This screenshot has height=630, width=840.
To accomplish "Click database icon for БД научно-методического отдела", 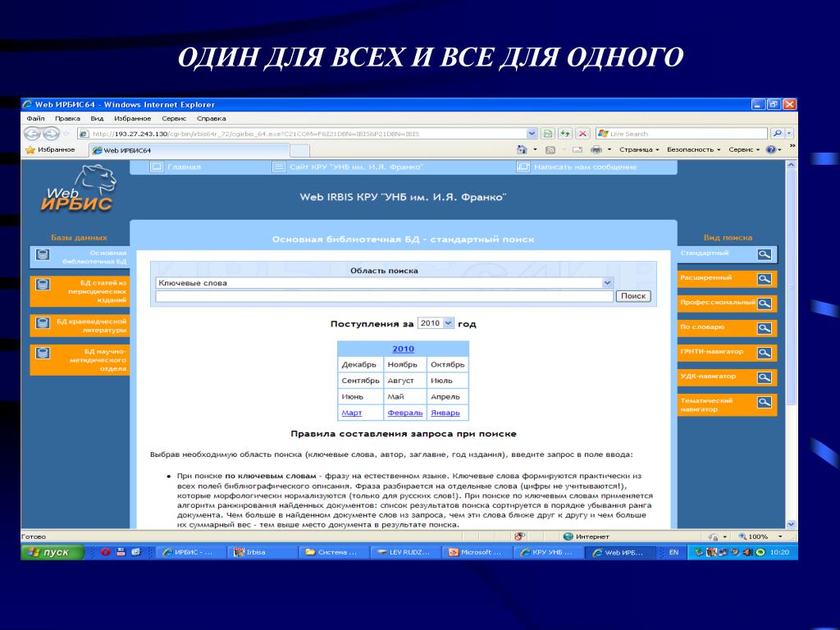I will tap(43, 353).
